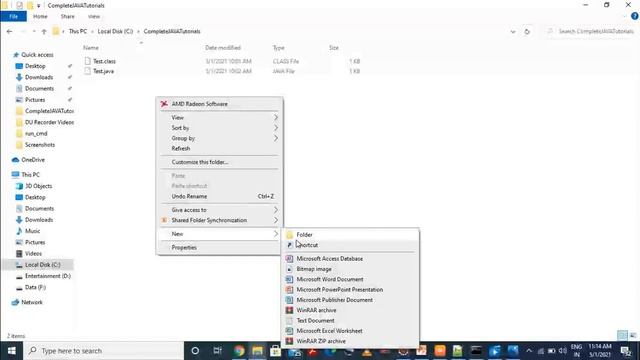
Task: Click This PC in breadcrumb path
Action: pyautogui.click(x=78, y=31)
